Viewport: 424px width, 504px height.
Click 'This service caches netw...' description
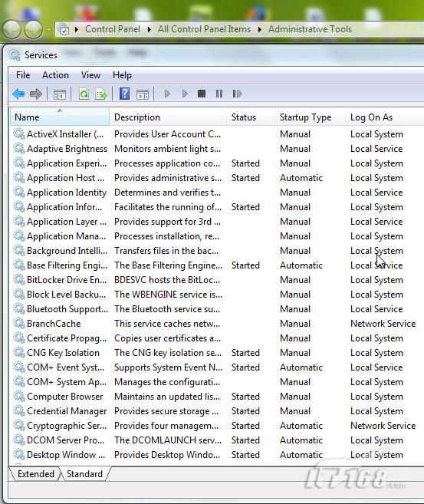coord(167,324)
